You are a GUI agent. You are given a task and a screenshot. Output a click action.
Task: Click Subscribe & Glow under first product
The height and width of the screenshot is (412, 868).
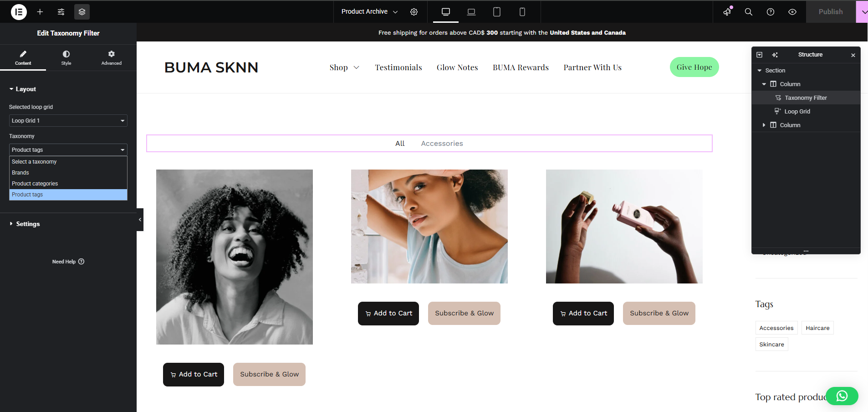point(269,375)
